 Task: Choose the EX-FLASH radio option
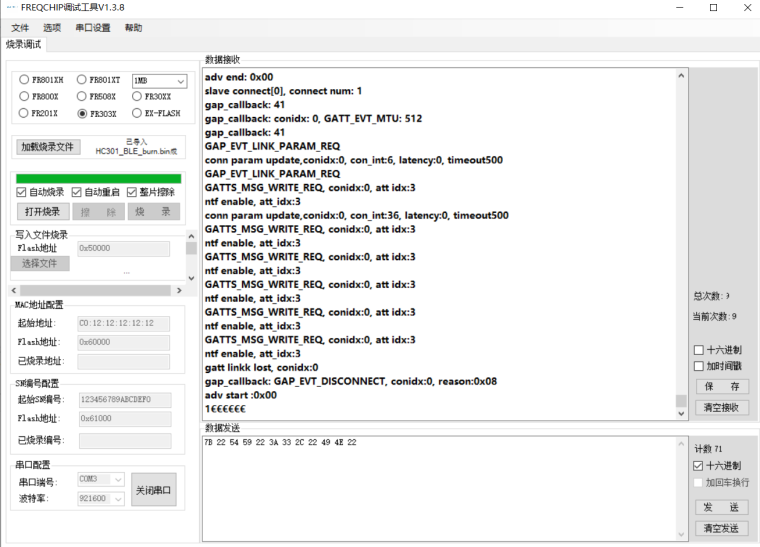137,113
